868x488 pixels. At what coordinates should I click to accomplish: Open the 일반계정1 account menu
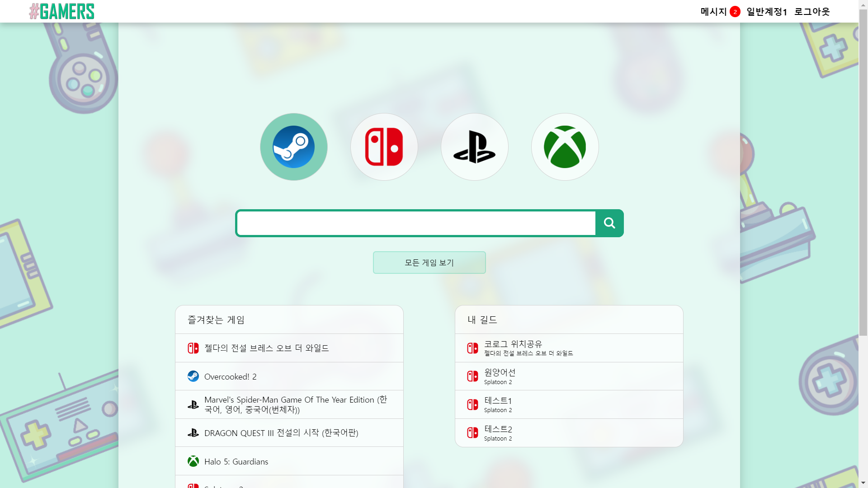click(767, 12)
